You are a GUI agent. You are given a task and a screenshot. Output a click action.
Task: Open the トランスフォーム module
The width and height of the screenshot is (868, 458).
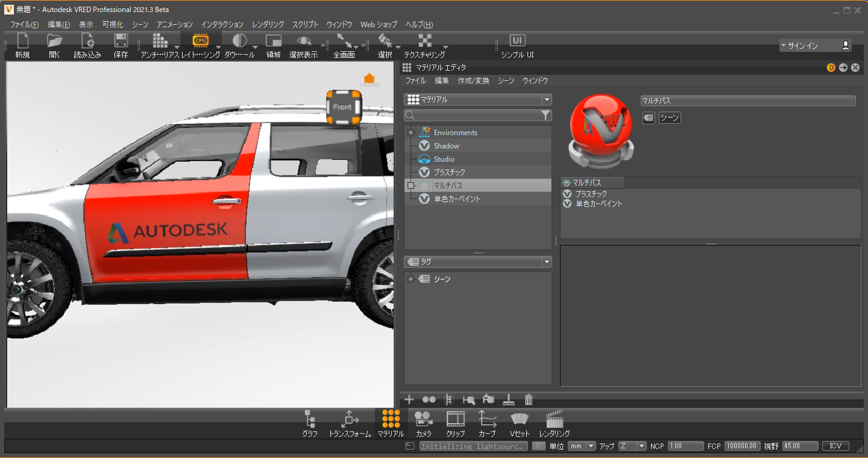[350, 423]
